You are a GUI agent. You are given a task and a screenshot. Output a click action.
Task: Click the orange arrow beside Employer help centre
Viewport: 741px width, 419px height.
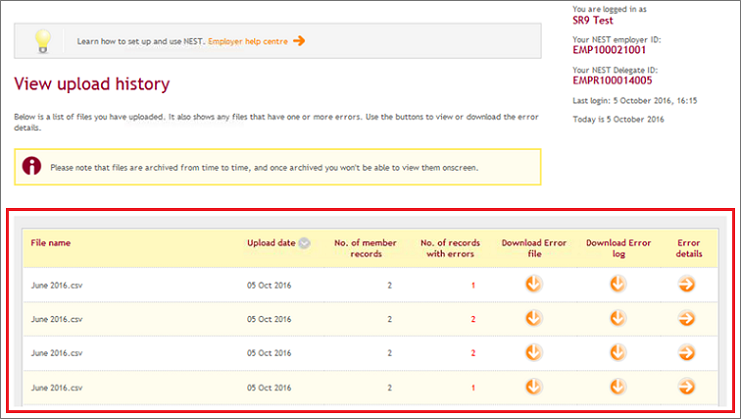click(x=299, y=41)
